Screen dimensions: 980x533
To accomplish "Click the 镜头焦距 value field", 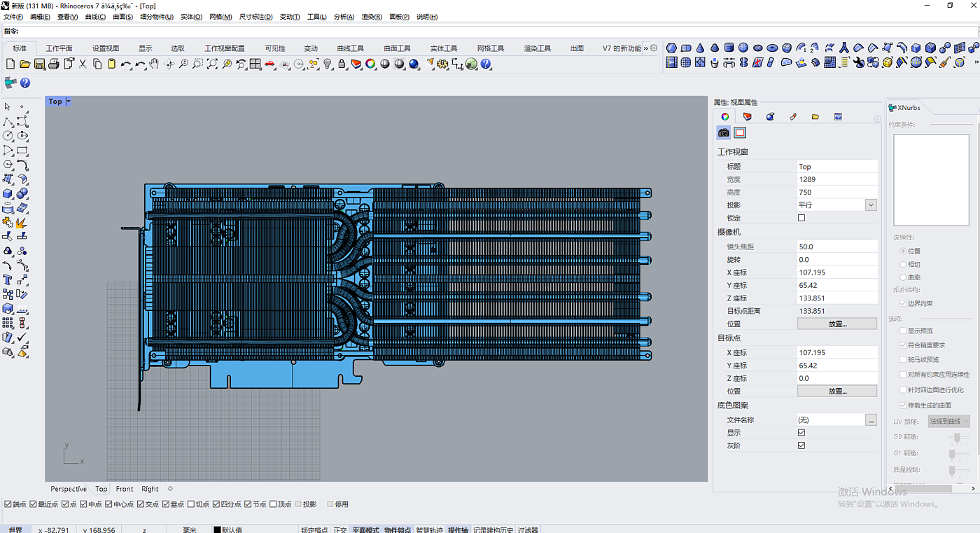I will [836, 247].
